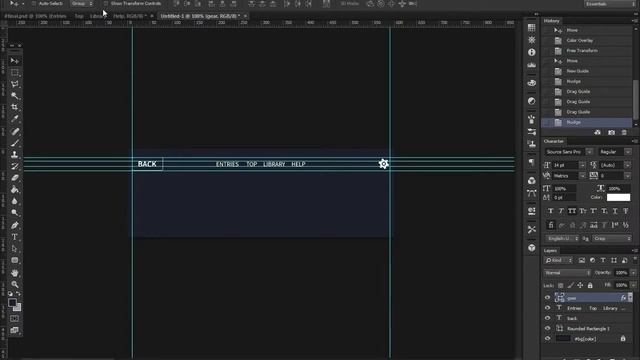
Task: Hide the gear layer
Action: pyautogui.click(x=547, y=298)
